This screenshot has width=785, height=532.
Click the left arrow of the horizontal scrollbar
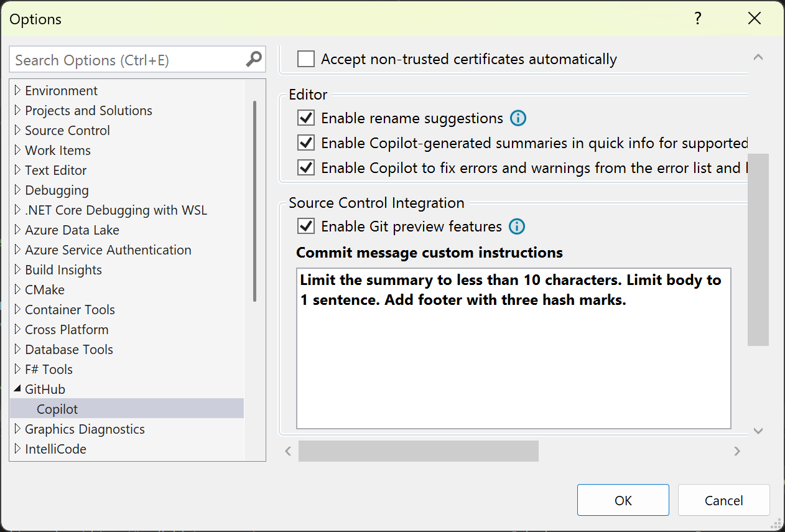287,450
